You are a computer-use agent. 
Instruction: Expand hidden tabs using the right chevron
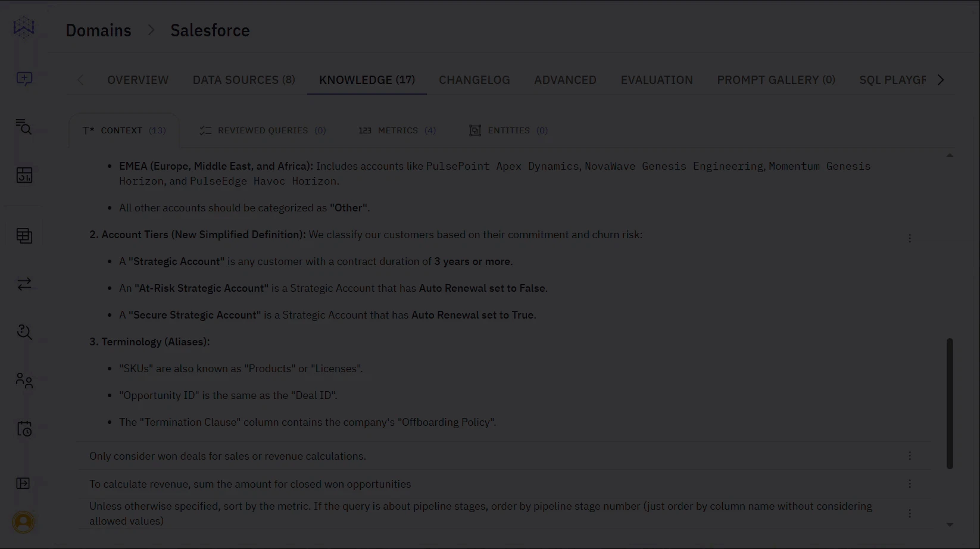point(941,79)
